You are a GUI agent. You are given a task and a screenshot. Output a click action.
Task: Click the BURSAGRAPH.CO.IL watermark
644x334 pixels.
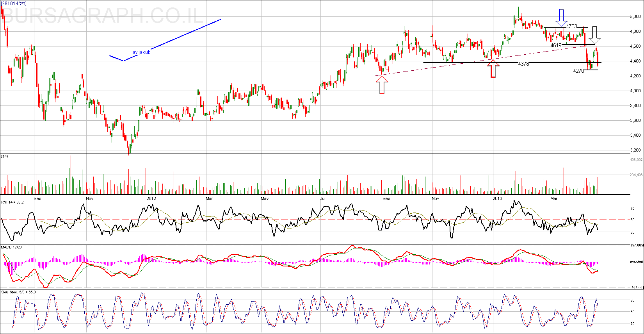(x=103, y=16)
